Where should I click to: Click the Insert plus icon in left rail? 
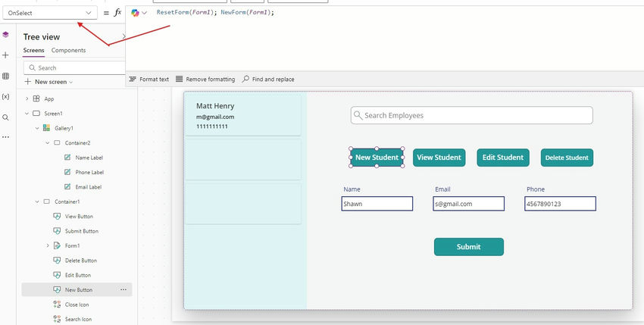point(5,55)
